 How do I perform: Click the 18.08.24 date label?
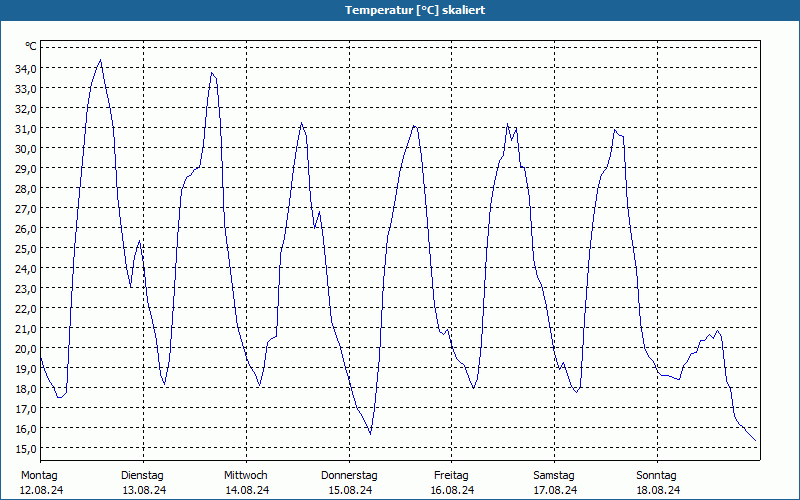(x=658, y=490)
